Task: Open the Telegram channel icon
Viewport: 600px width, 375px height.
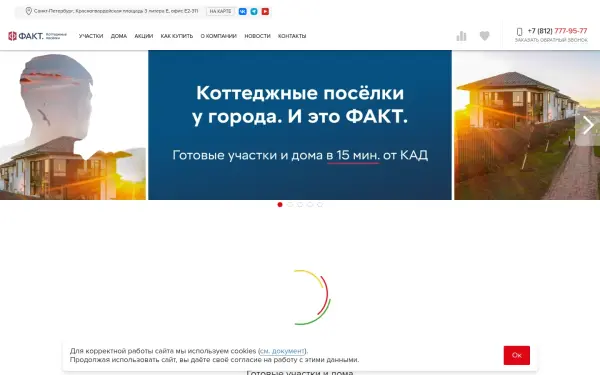Action: [254, 11]
